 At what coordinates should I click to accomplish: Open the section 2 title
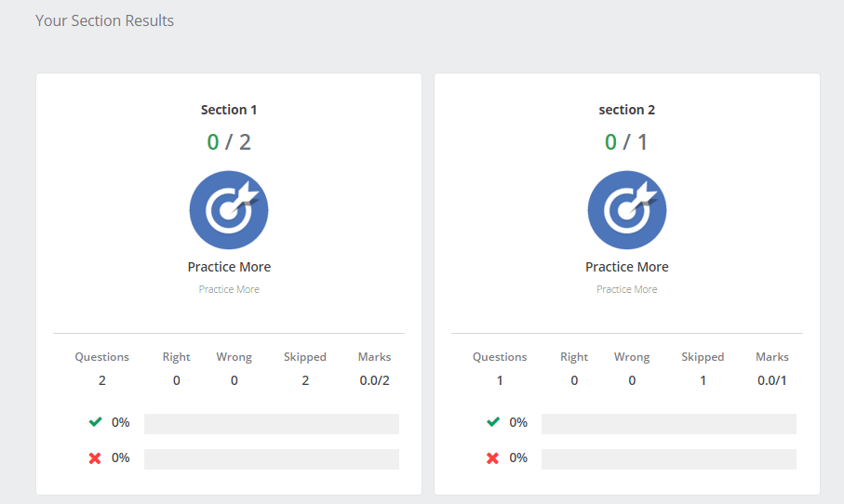click(x=626, y=110)
